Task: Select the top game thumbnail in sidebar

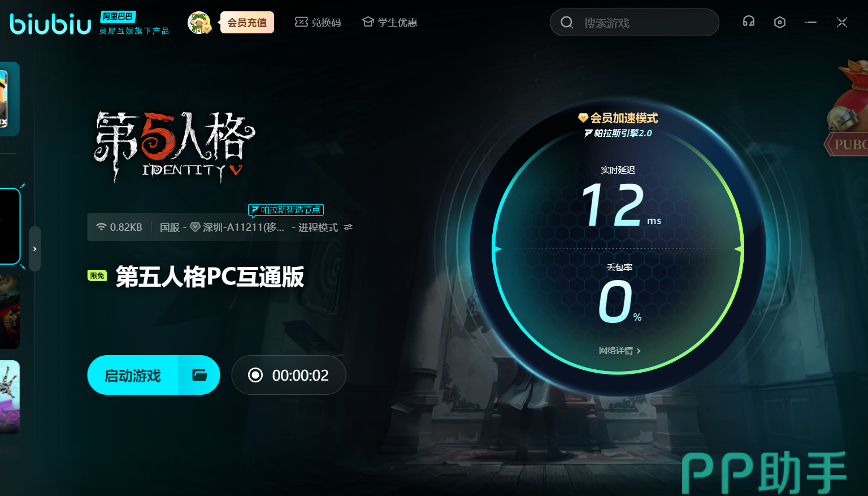Action: click(10, 99)
